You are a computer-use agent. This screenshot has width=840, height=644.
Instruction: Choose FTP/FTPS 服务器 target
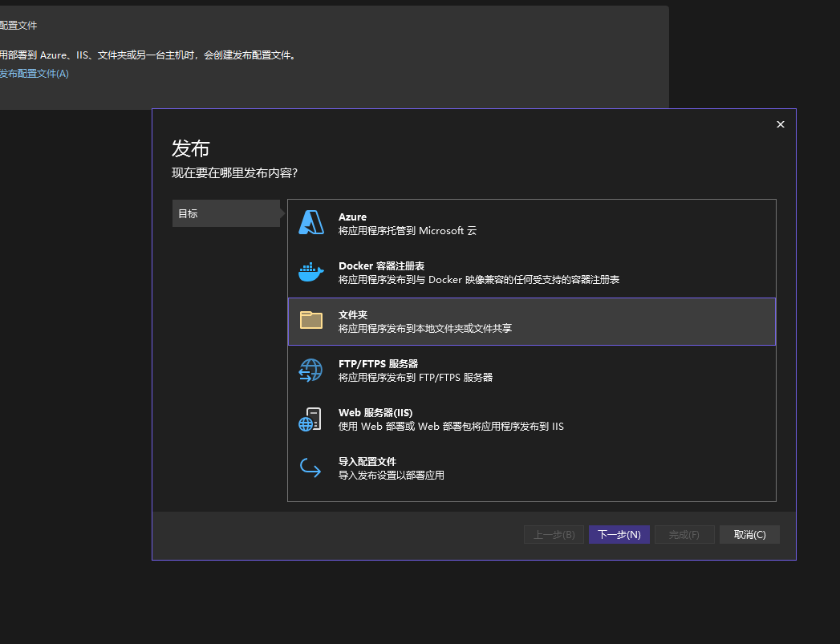(531, 371)
